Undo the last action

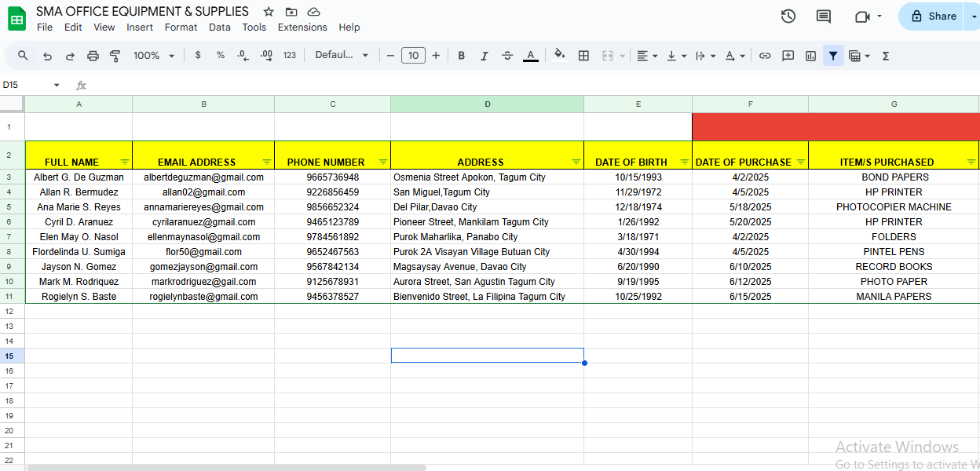pyautogui.click(x=47, y=56)
